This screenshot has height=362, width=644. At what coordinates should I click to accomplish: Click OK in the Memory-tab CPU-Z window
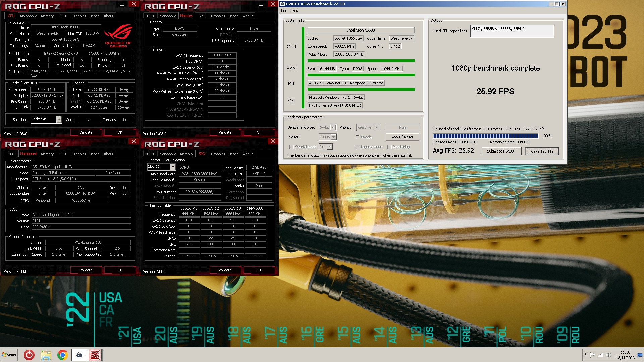click(x=259, y=132)
